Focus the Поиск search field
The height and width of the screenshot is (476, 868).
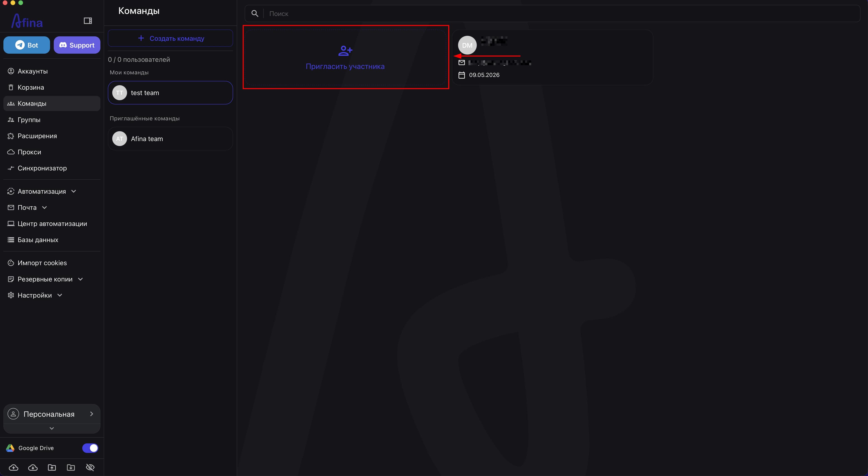click(553, 14)
